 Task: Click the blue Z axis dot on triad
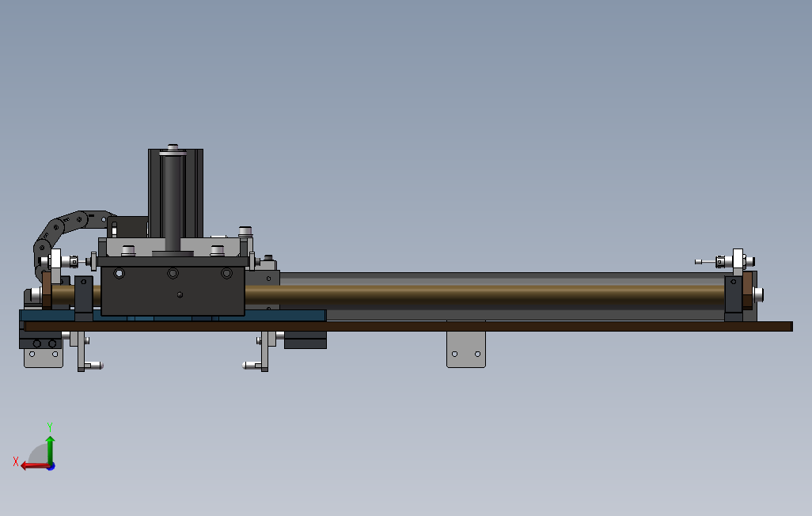coord(51,467)
